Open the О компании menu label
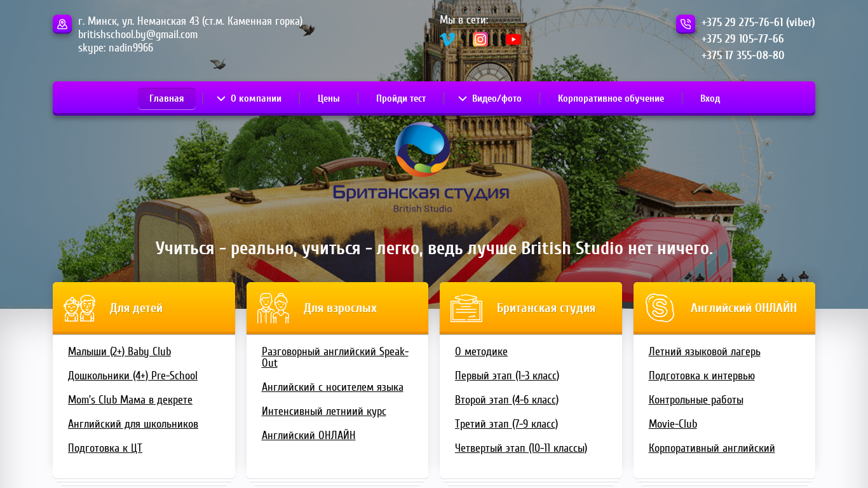This screenshot has width=868, height=488. (256, 98)
